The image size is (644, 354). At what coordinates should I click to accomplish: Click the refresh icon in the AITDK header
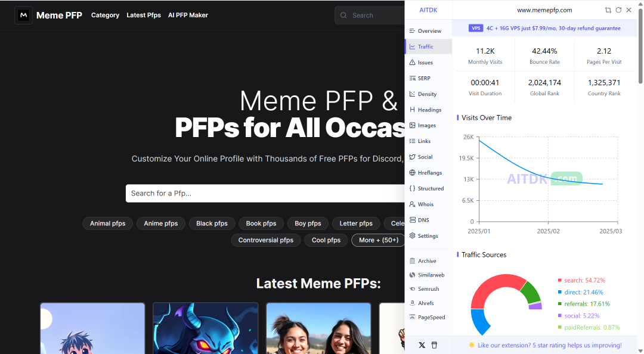pos(618,10)
